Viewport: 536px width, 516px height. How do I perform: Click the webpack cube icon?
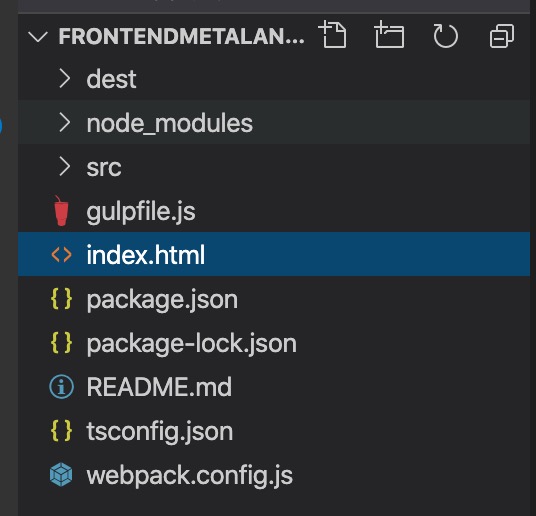(61, 475)
